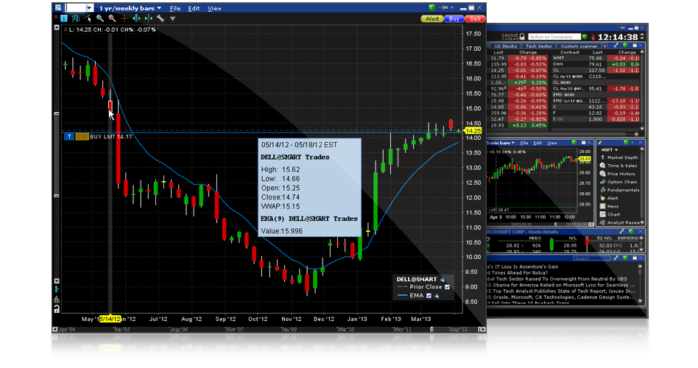Click edit icon next to EMA legend

tap(437, 295)
